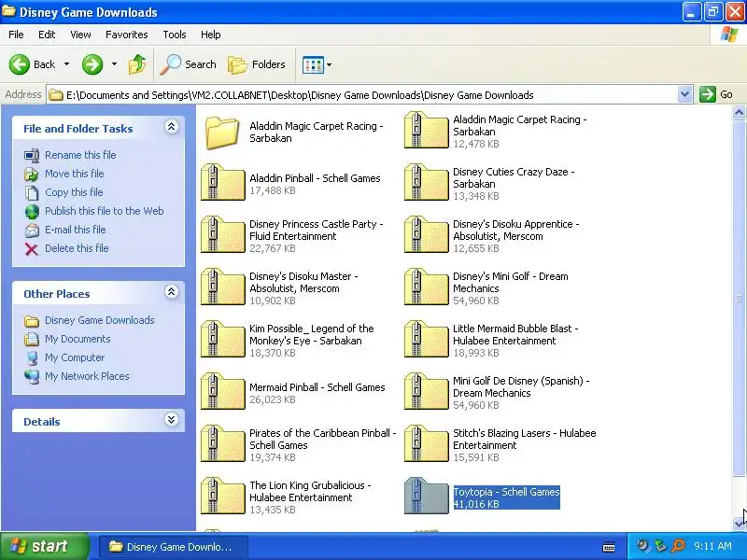Select the Little Mermaid Bubble Blast zip icon
This screenshot has width=747, height=560.
pyautogui.click(x=426, y=340)
